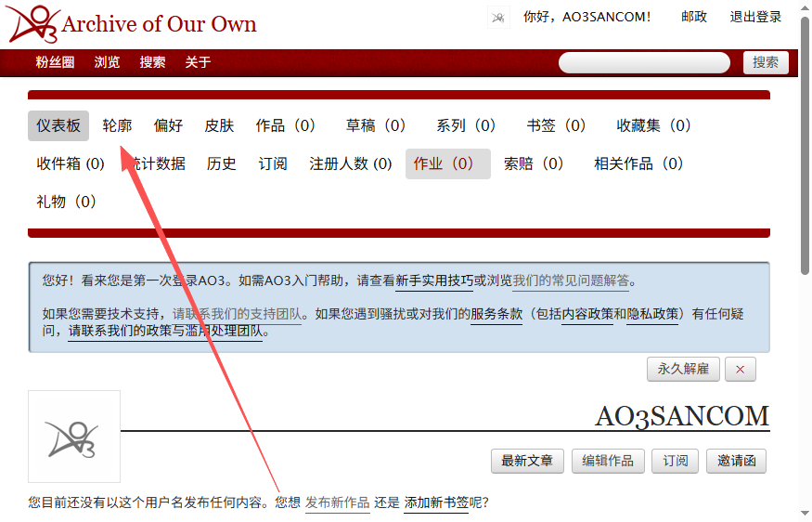Screen dimensions: 812x522
Task: Open the 书签 (0) bookmarks tab
Action: coord(556,125)
